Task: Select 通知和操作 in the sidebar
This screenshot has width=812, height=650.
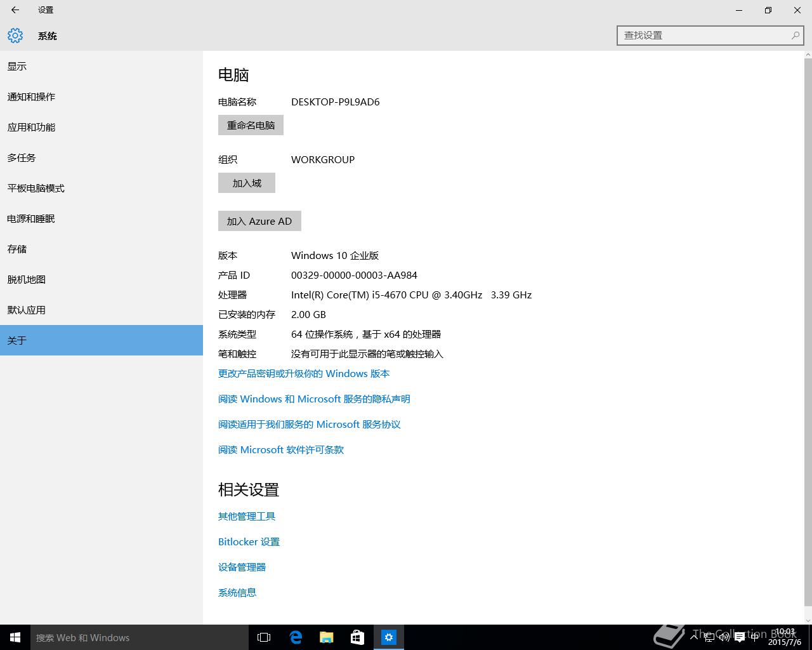Action: pyautogui.click(x=101, y=96)
